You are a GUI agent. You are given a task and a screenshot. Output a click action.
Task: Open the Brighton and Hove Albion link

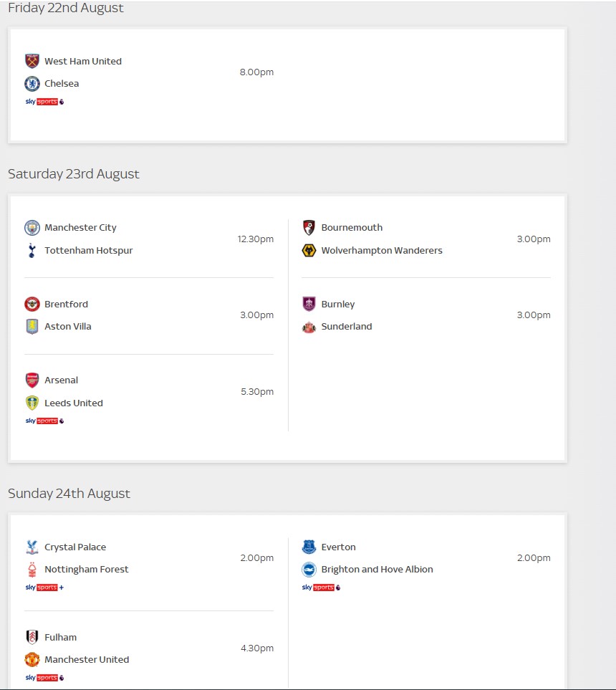[x=377, y=570]
